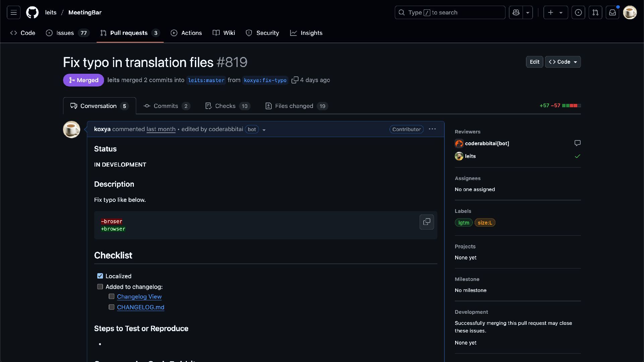This screenshot has width=644, height=362.
Task: Open the user profile avatar menu
Action: click(x=630, y=12)
